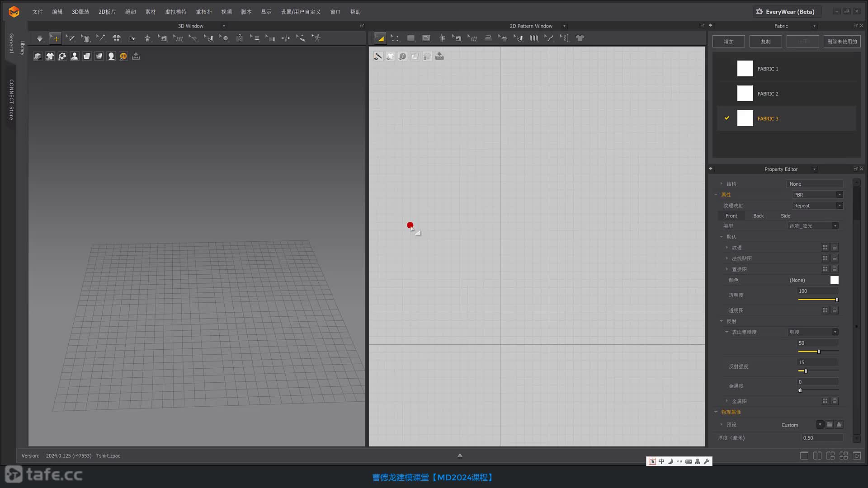The height and width of the screenshot is (488, 868).
Task: Select the dark T-shirt icon in 2D toolbar
Action: (580, 38)
